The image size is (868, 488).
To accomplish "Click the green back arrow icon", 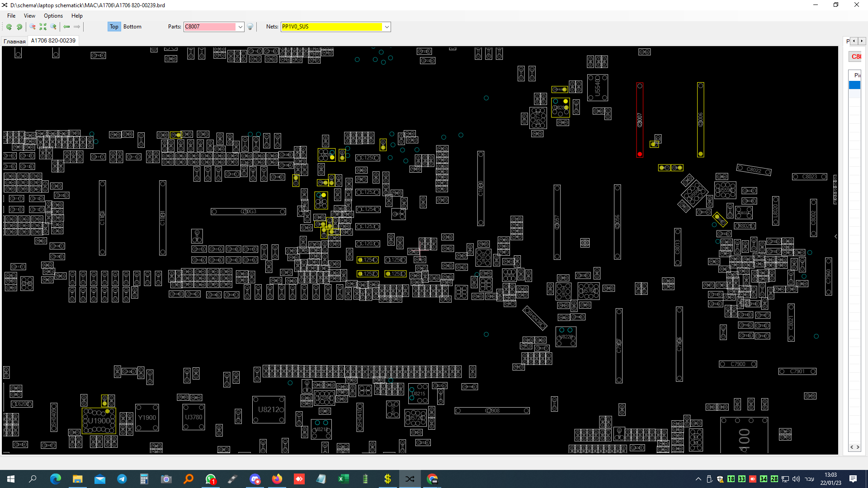I will (x=66, y=27).
